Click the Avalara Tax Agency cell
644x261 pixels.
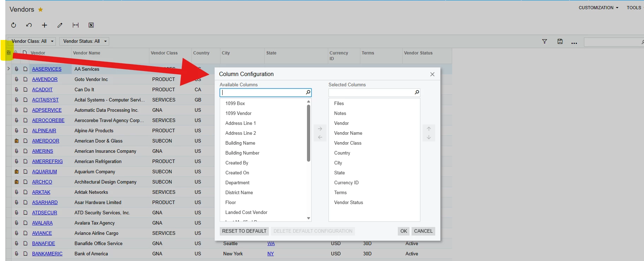coord(95,223)
